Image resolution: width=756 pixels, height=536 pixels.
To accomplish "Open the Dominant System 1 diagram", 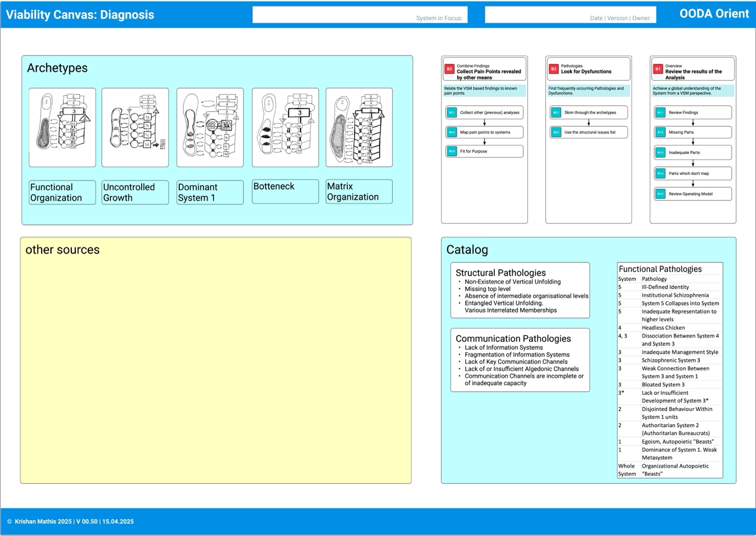I will (210, 127).
